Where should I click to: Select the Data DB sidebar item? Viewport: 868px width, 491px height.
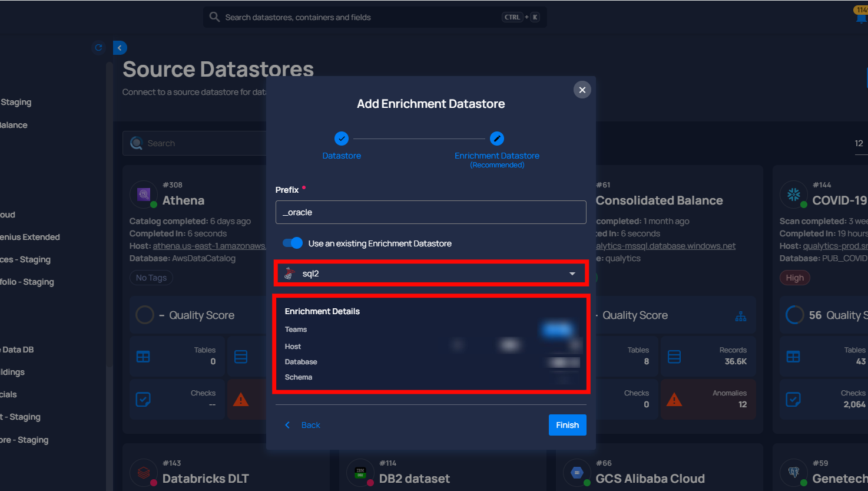17,350
